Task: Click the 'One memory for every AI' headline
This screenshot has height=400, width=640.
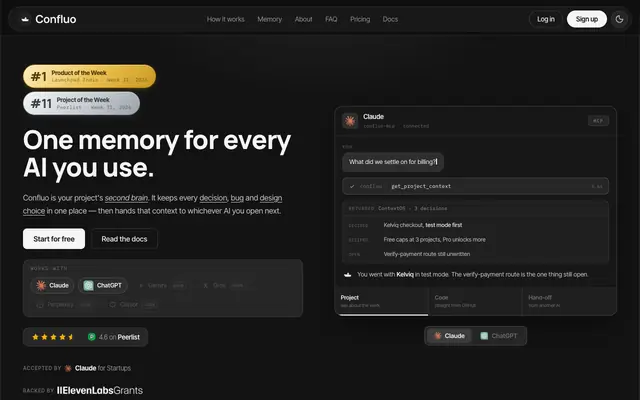Action: coord(157,154)
